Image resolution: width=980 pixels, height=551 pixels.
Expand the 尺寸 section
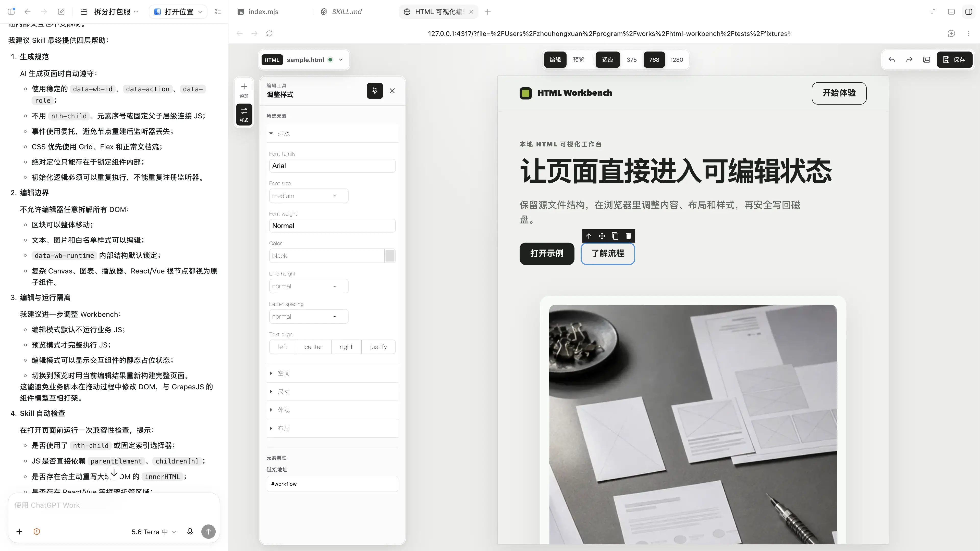[333, 392]
